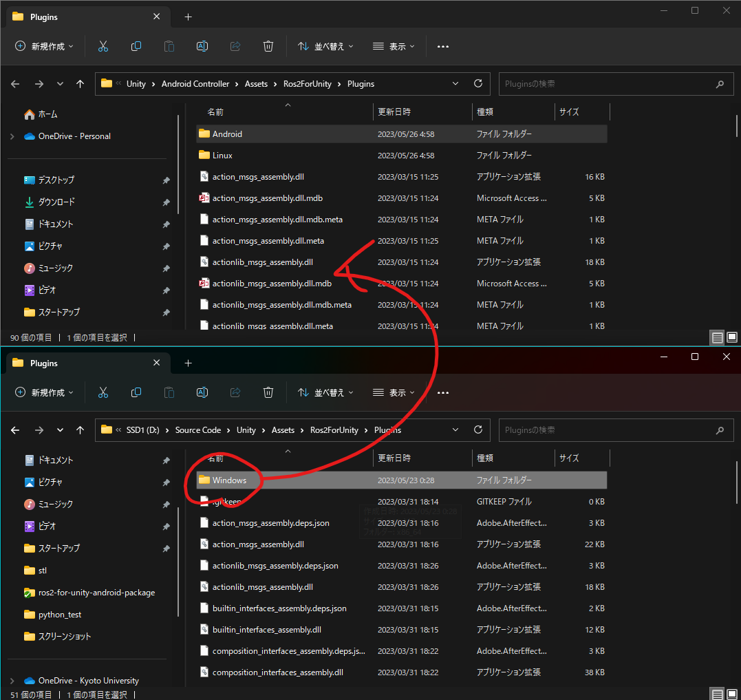The image size is (741, 700).
Task: Toggle details view in the upper window status bar
Action: [x=718, y=337]
